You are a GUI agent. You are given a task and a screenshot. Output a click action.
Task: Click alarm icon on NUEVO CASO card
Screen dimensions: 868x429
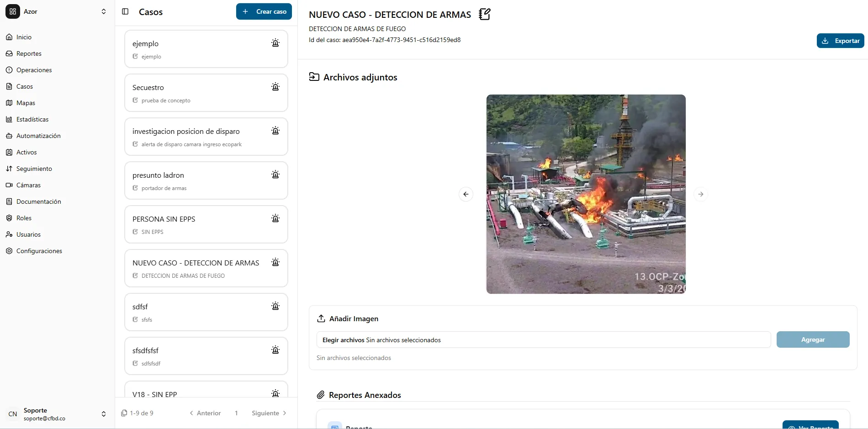(x=275, y=262)
